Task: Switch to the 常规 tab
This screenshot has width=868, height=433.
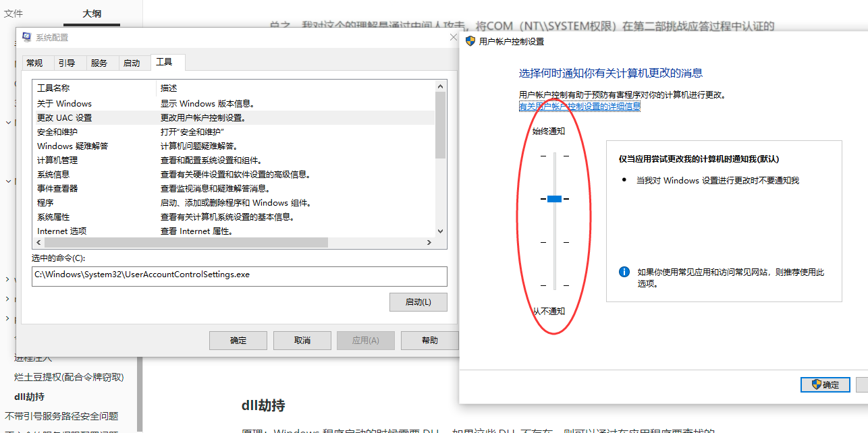Action: coord(34,63)
